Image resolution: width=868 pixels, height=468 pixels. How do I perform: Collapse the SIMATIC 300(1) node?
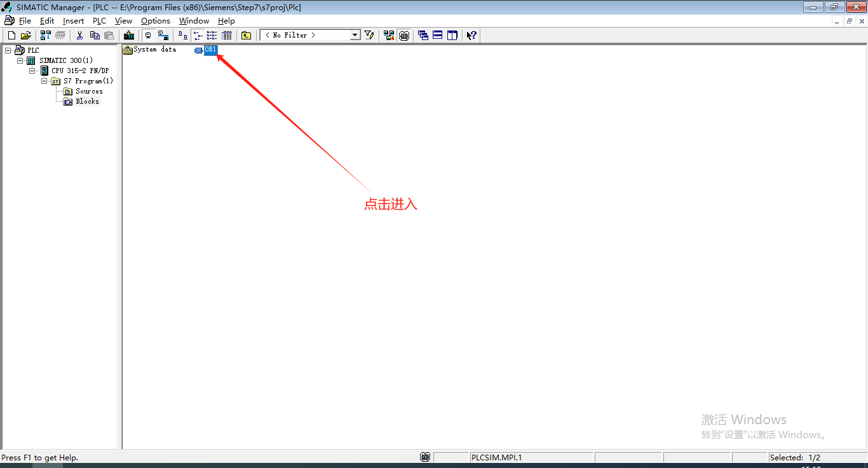click(20, 60)
